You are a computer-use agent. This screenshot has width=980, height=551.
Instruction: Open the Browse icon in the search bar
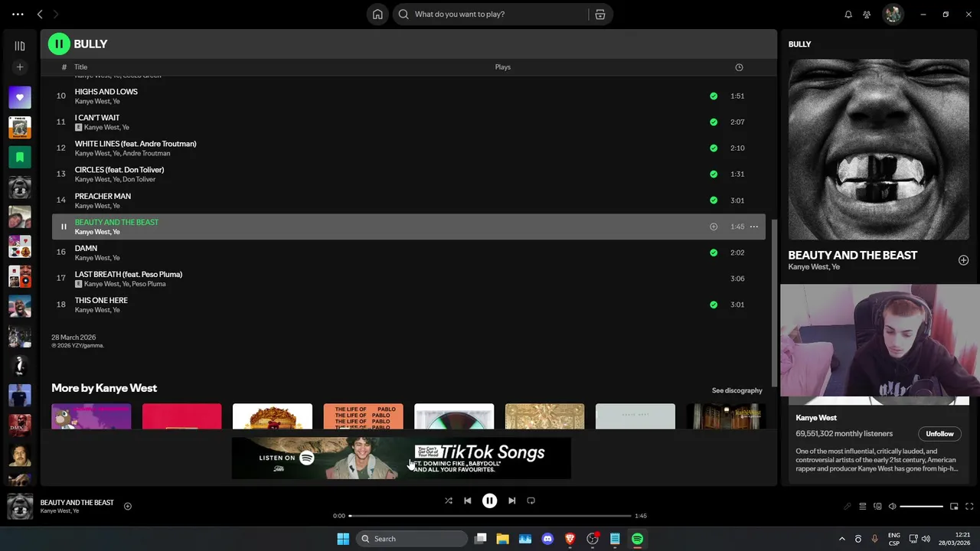pyautogui.click(x=599, y=14)
